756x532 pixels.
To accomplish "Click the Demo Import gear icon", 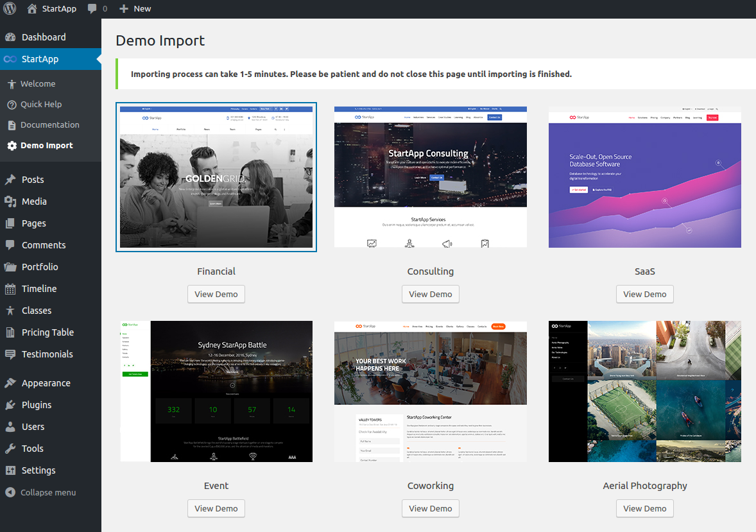I will (x=12, y=146).
